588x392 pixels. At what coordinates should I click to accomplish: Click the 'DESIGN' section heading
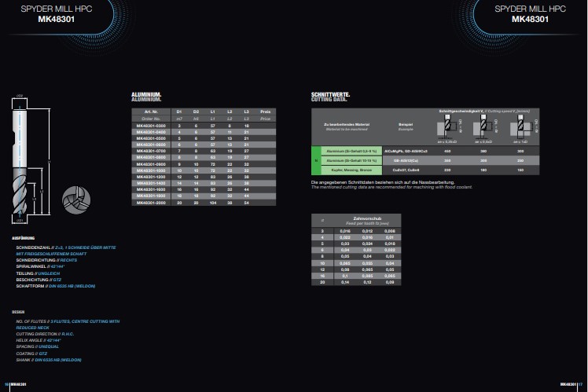pyautogui.click(x=18, y=312)
